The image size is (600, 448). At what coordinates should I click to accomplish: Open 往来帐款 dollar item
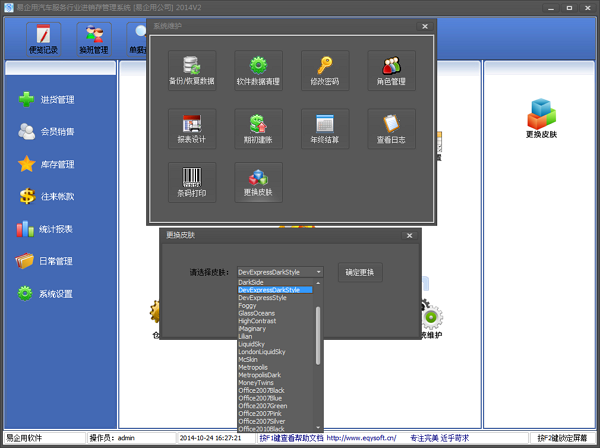click(46, 196)
